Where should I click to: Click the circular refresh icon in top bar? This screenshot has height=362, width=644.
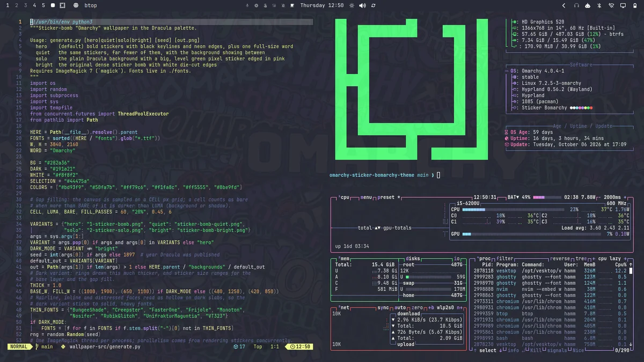click(374, 5)
